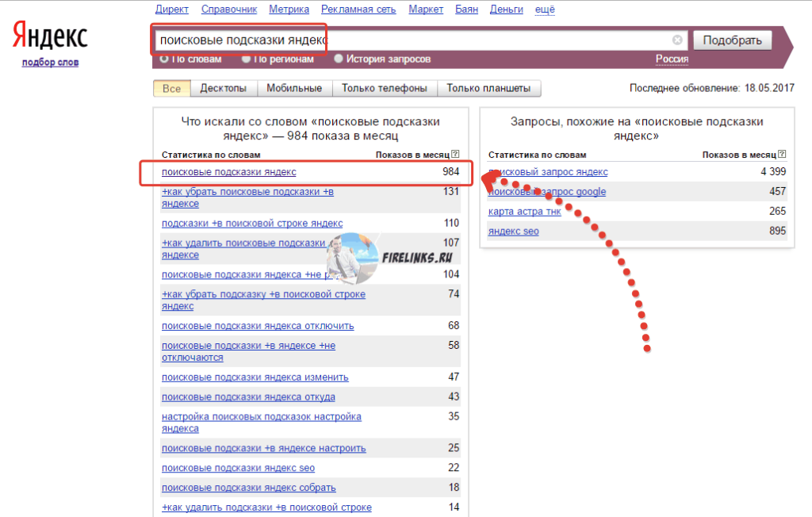The width and height of the screenshot is (812, 517).
Task: Click the Подобрать button
Action: (x=732, y=40)
